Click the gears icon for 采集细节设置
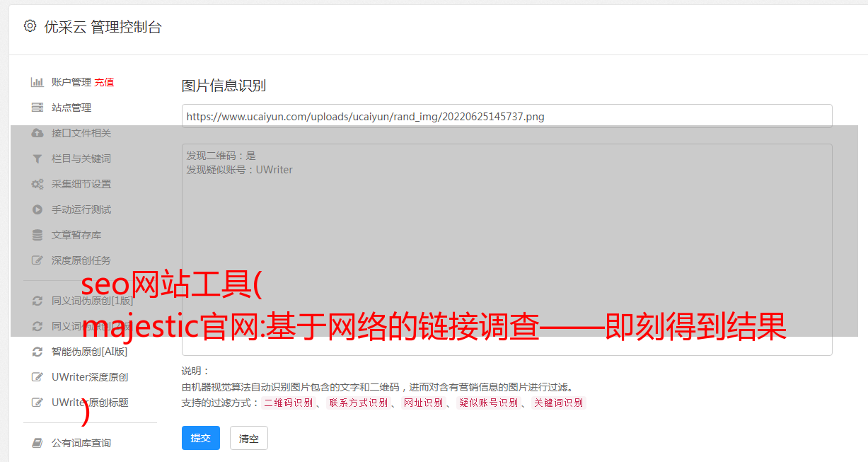This screenshot has width=868, height=462. [x=37, y=184]
